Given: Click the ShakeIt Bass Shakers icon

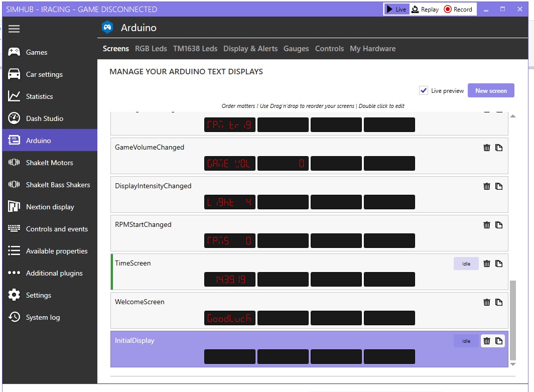Looking at the screenshot, I should click(14, 184).
